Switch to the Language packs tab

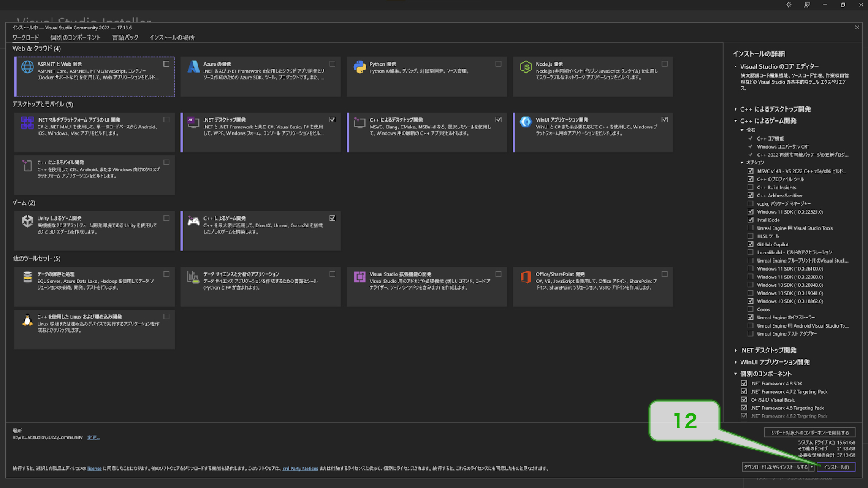(x=125, y=38)
